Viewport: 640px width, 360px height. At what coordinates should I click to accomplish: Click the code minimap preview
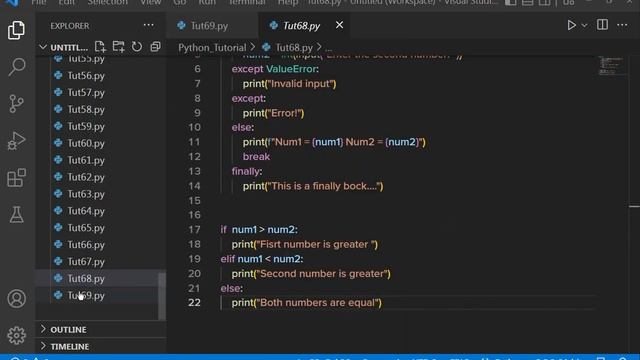tap(611, 66)
